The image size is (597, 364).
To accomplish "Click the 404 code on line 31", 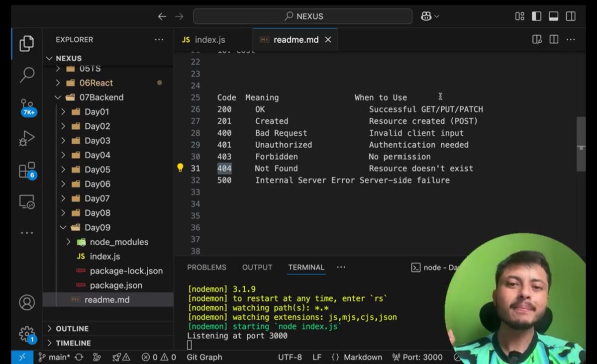I will click(224, 169).
